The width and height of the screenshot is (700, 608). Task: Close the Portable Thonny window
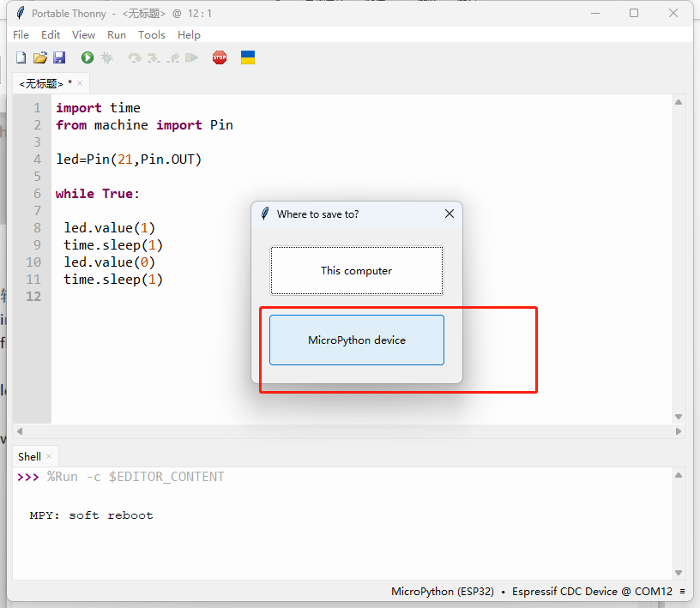[x=673, y=14]
